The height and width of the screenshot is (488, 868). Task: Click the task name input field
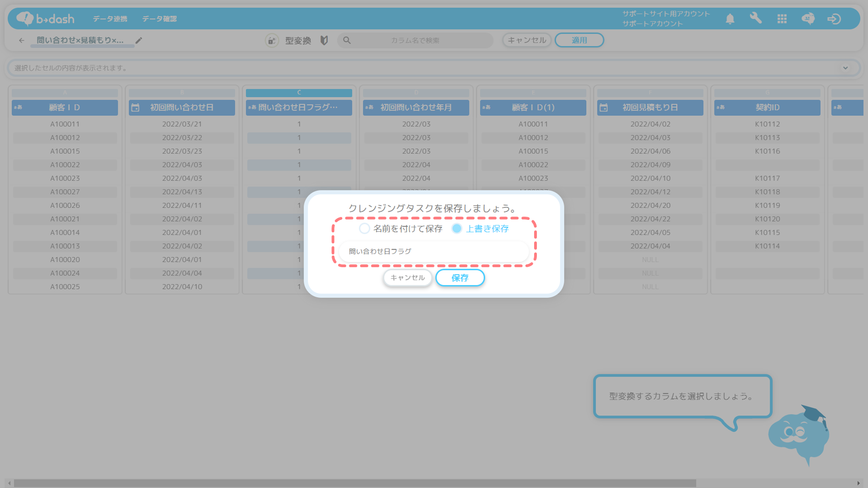coord(434,252)
